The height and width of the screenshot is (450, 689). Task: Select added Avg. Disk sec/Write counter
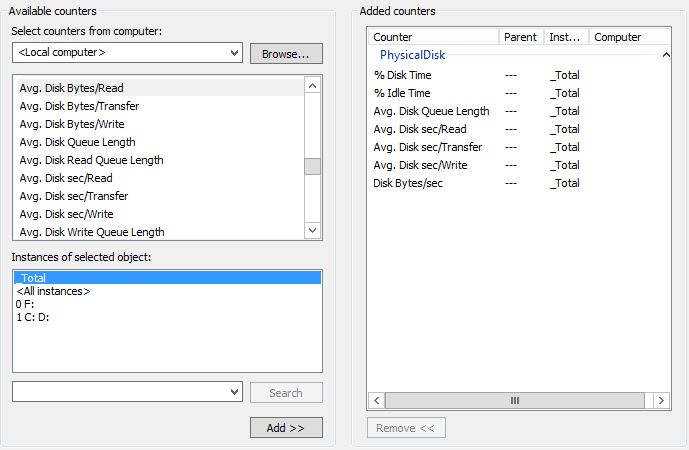(519, 165)
